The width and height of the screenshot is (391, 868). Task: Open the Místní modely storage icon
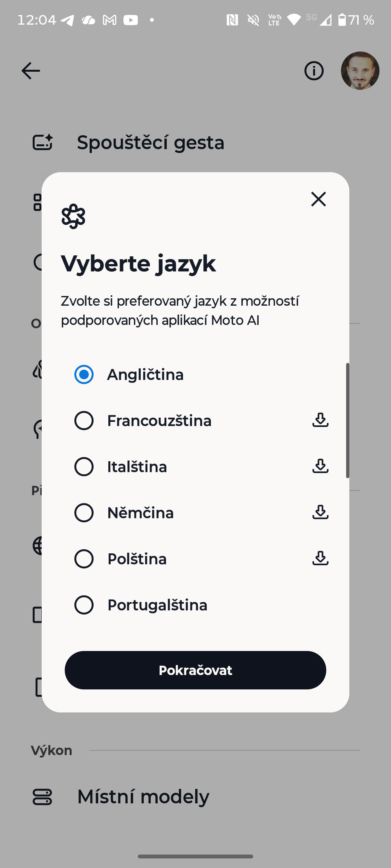pyautogui.click(x=42, y=797)
